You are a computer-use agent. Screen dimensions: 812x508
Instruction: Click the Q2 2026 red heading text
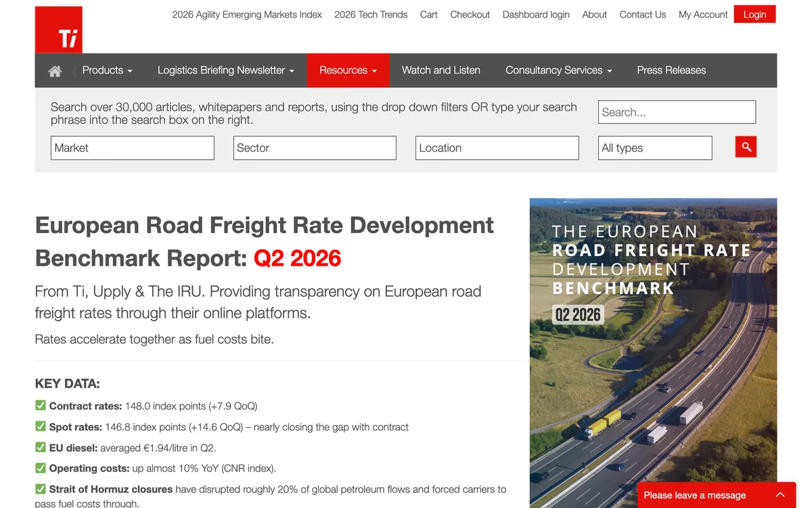click(298, 258)
